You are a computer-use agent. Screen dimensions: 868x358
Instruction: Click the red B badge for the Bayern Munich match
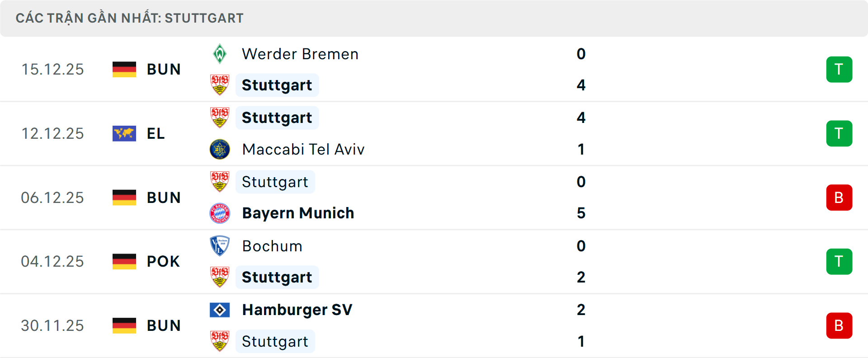pyautogui.click(x=840, y=198)
